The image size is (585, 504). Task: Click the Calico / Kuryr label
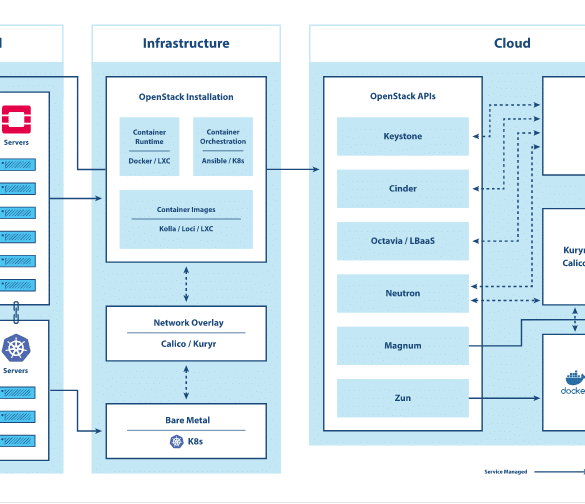(188, 344)
